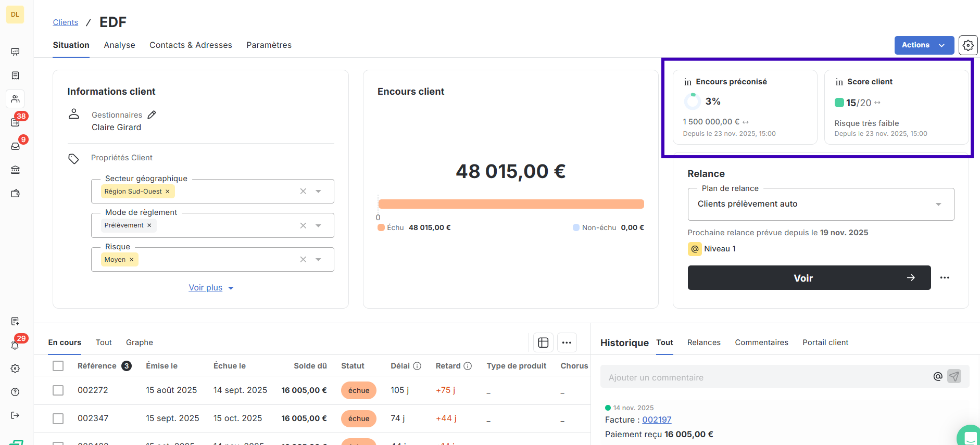Send the comment with paper plane icon

[x=954, y=376]
